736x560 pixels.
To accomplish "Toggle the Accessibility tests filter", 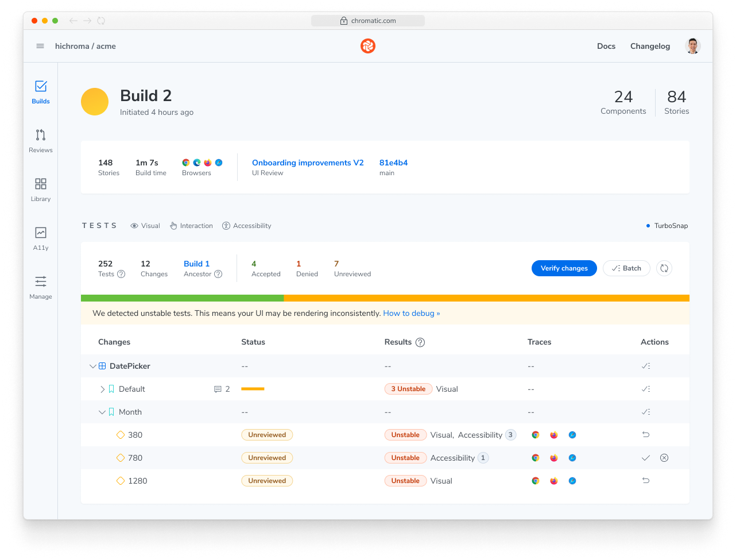I will pos(246,225).
